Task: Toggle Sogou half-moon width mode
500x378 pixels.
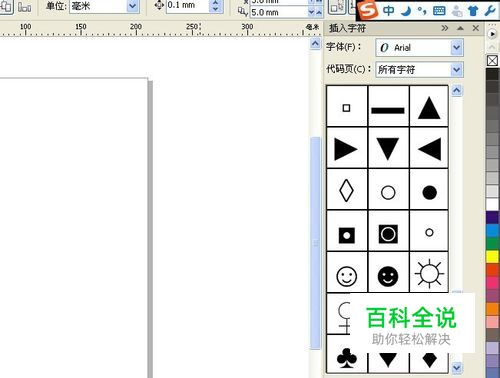Action: click(x=406, y=11)
